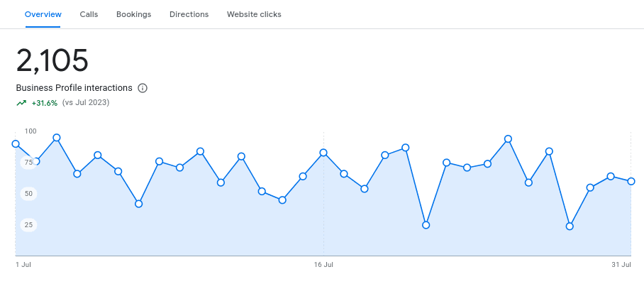Click the chart data point at 16 Jul
644x284 pixels.
(323, 153)
